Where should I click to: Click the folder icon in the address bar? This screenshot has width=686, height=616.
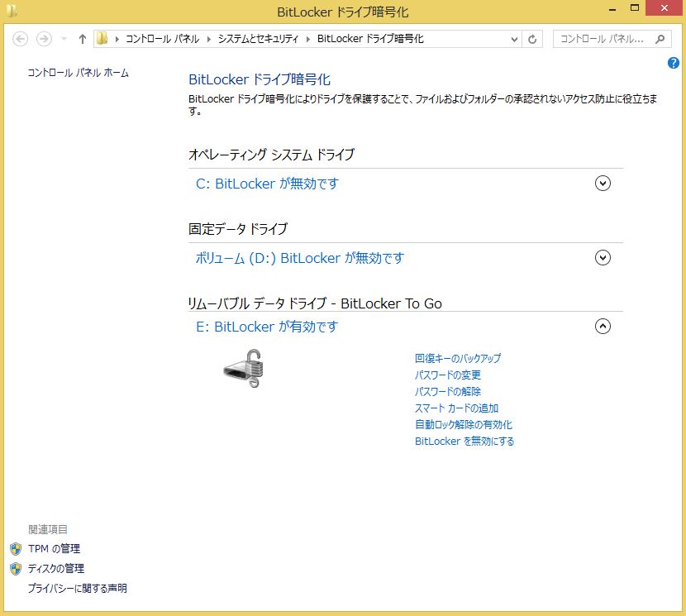pos(102,39)
